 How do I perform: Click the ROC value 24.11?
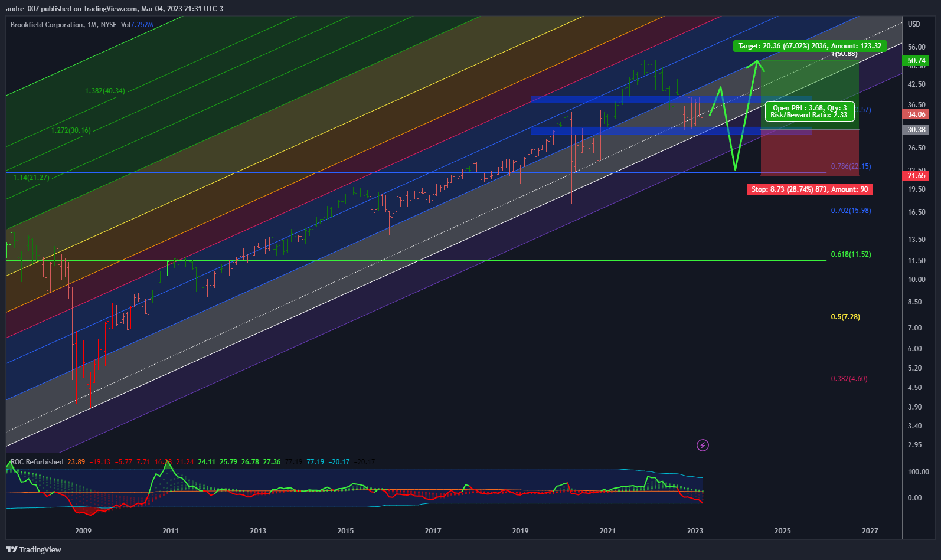click(x=207, y=462)
